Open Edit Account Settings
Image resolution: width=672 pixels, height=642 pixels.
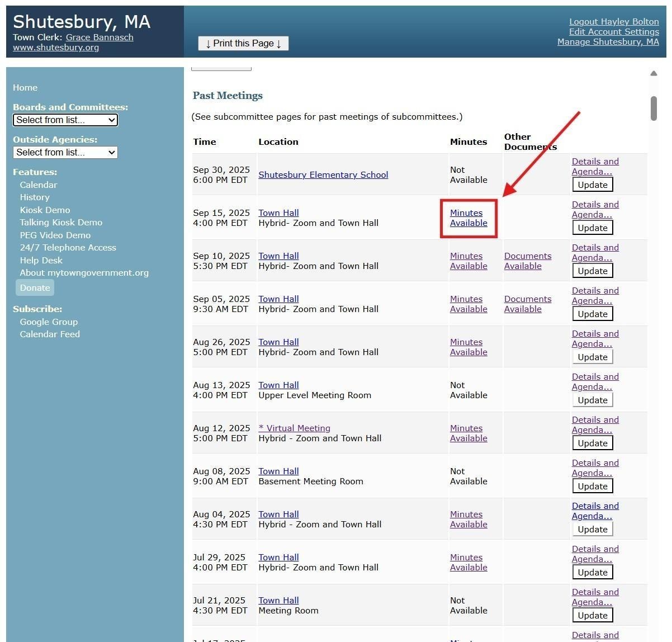614,32
